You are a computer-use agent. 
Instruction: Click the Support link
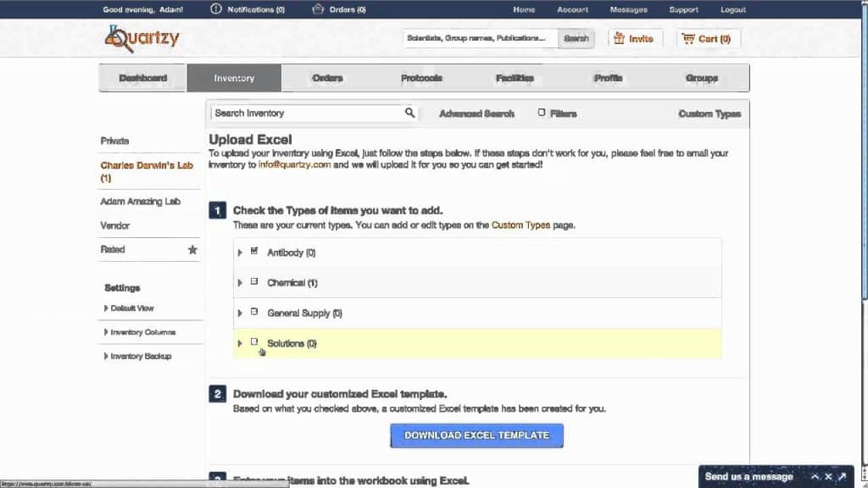(684, 9)
